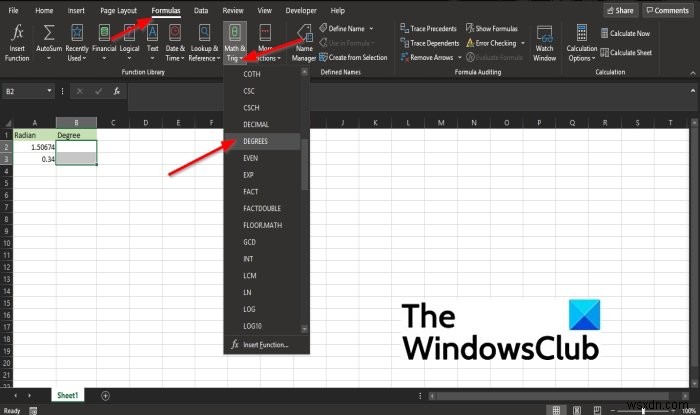Click the zoom slider in the status bar
The width and height of the screenshot is (700, 415).
643,410
